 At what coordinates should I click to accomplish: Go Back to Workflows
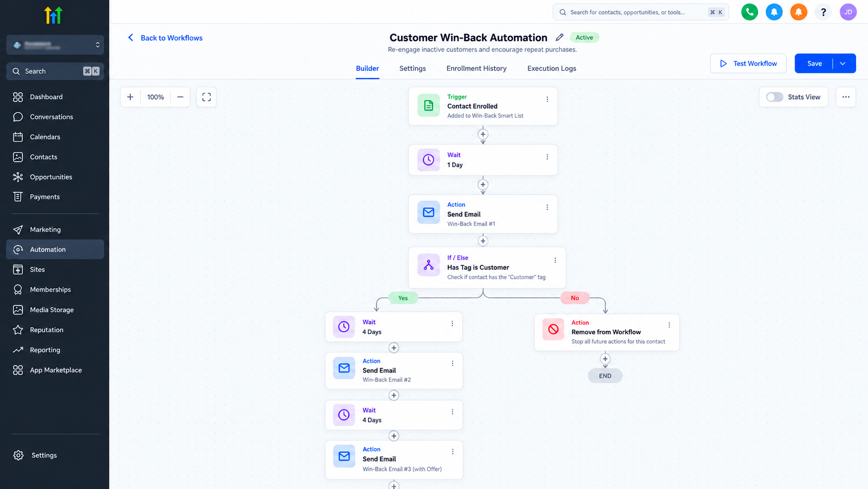pos(165,38)
